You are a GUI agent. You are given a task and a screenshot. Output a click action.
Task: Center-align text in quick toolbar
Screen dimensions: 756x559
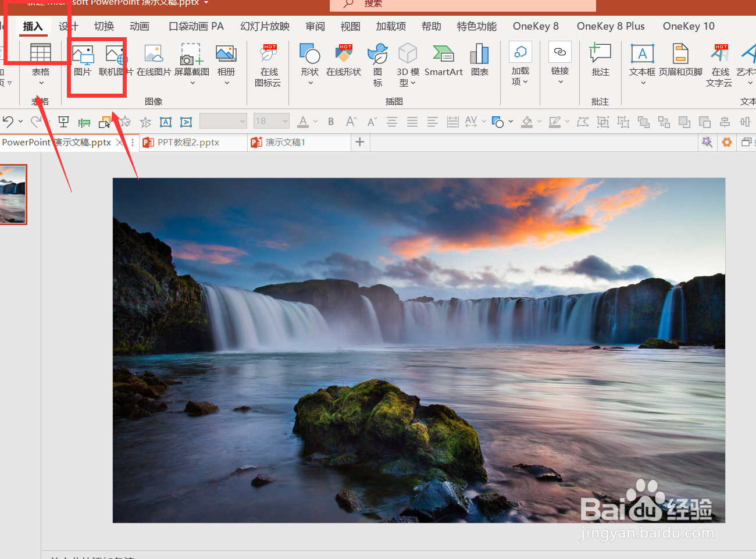tap(392, 122)
